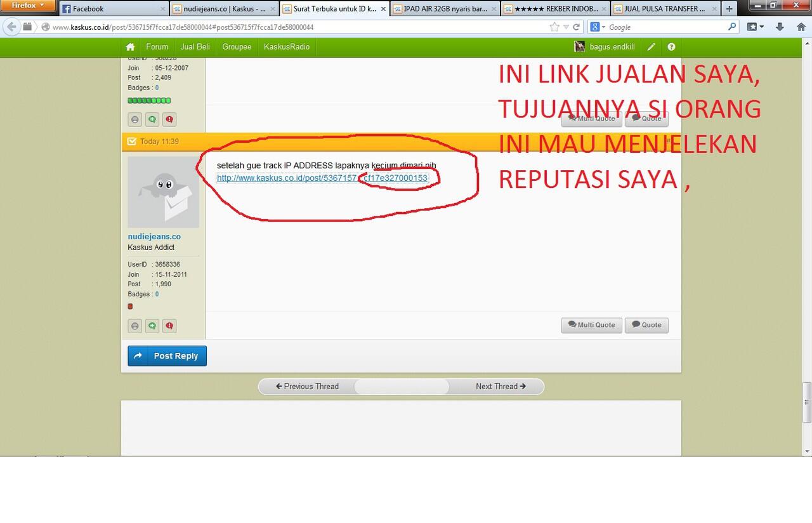Click Badges count of nudiejeans.co

point(157,295)
